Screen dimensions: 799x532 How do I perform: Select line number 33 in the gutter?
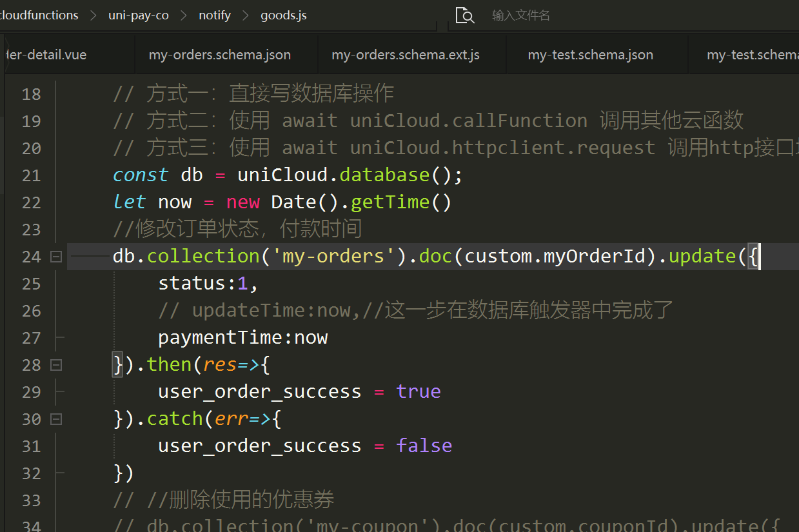coord(31,500)
